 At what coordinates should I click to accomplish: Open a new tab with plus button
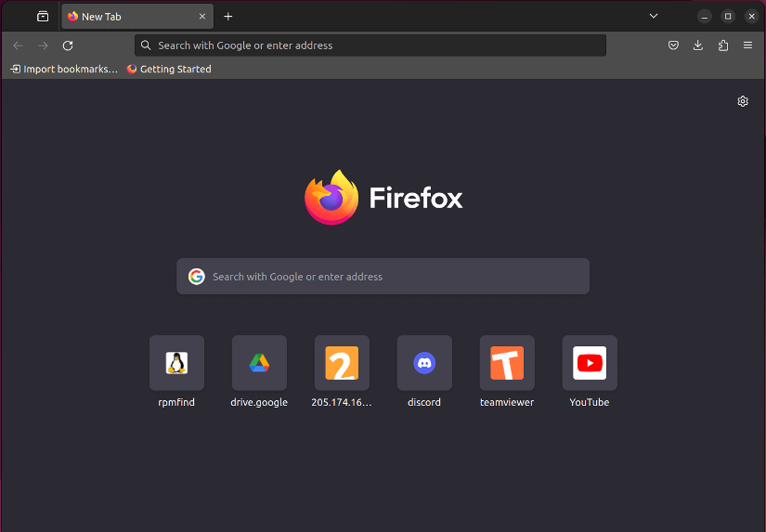[228, 17]
